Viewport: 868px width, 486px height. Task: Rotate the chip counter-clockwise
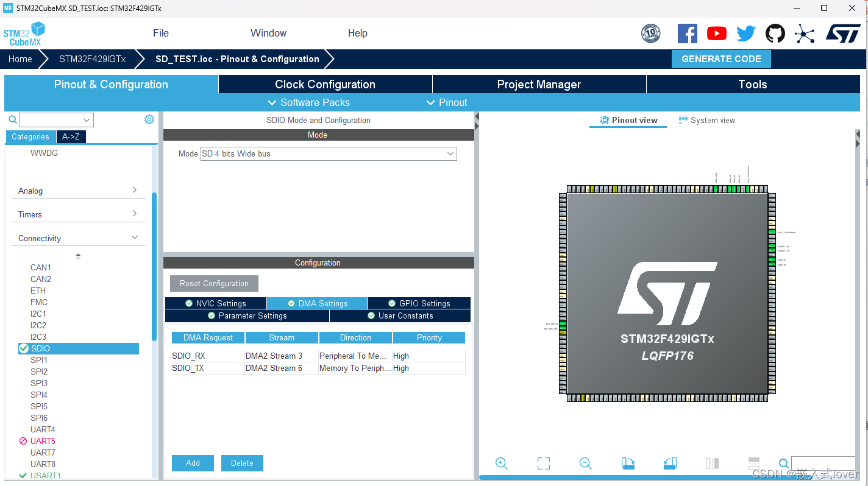coord(670,463)
